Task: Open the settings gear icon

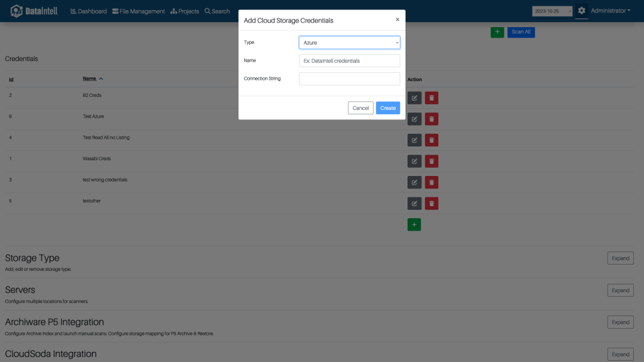Action: tap(582, 11)
